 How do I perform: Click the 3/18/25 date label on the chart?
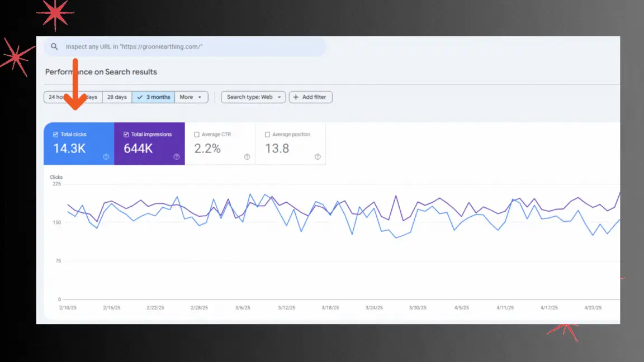coord(329,307)
